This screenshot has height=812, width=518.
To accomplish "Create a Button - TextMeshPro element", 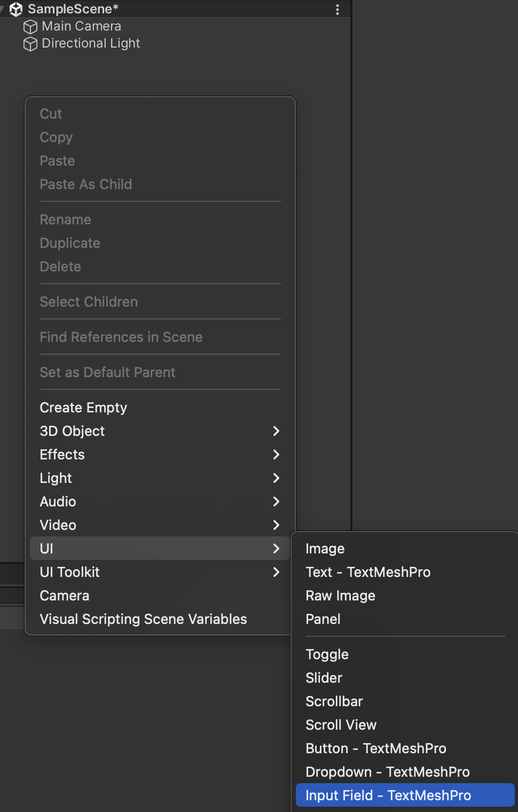I will 375,748.
